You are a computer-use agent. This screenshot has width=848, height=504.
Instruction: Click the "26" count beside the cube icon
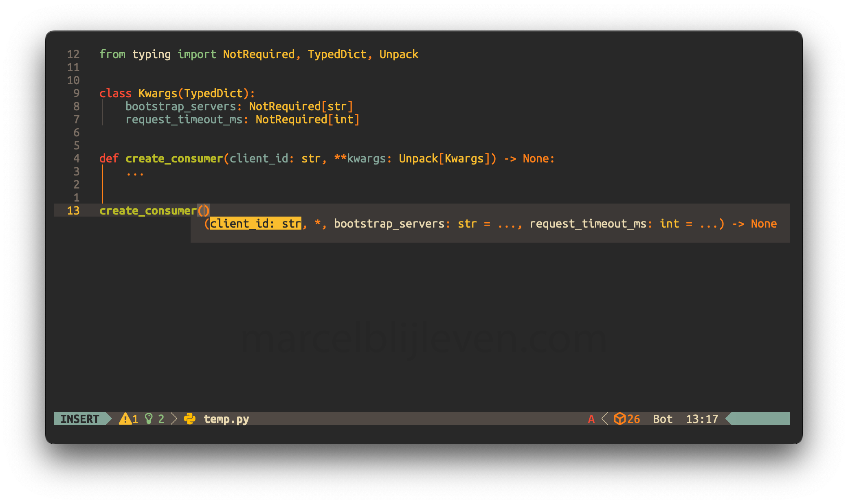(x=634, y=419)
